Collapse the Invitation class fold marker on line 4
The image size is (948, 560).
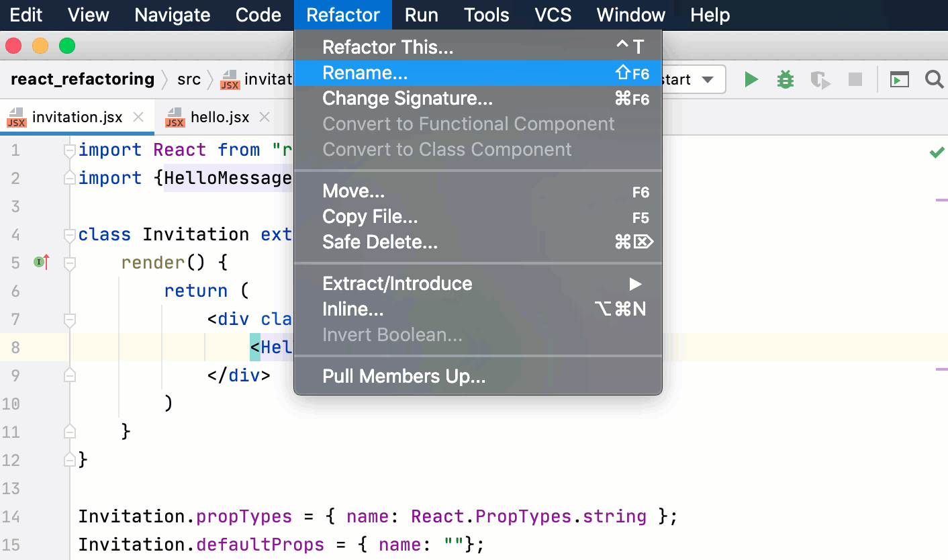(68, 234)
